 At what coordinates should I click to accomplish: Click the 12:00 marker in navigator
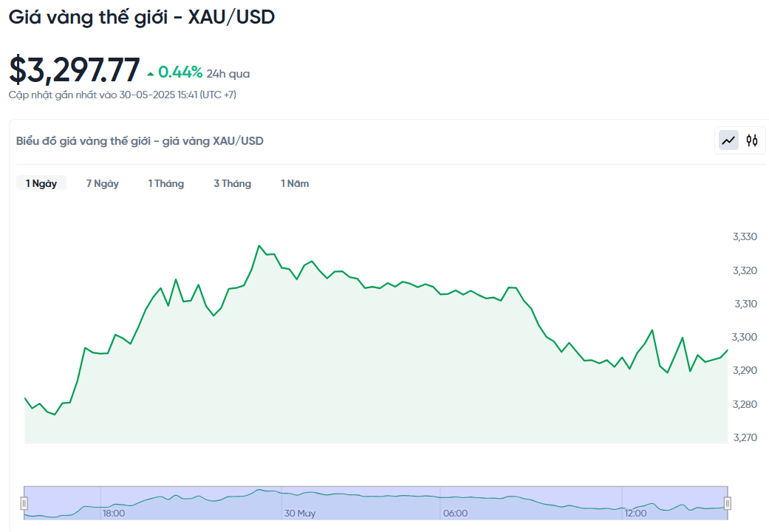(635, 513)
